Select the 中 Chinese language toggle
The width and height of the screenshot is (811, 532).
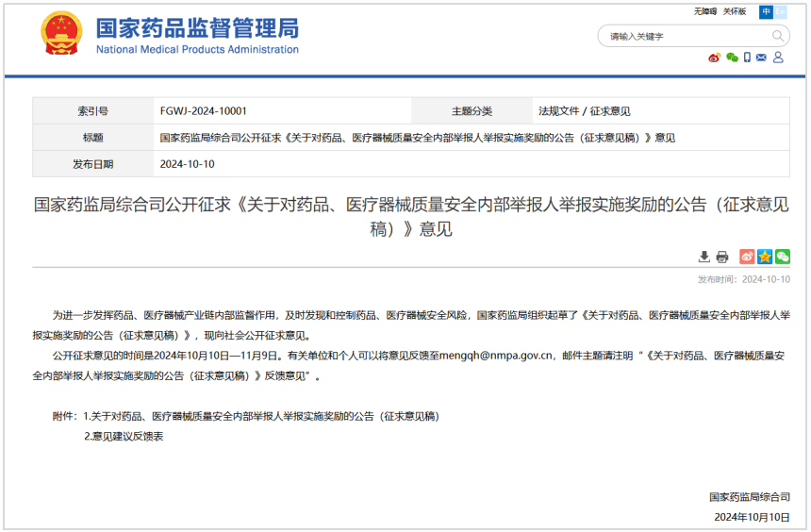click(766, 11)
